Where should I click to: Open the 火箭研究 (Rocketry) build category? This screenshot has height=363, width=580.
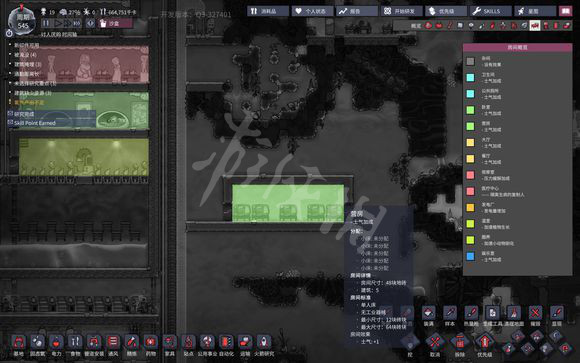264,345
